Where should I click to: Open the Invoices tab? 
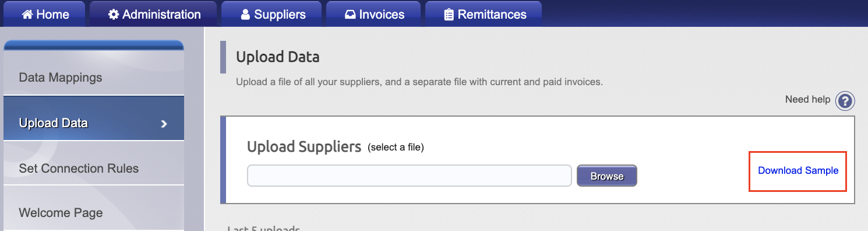pos(373,14)
